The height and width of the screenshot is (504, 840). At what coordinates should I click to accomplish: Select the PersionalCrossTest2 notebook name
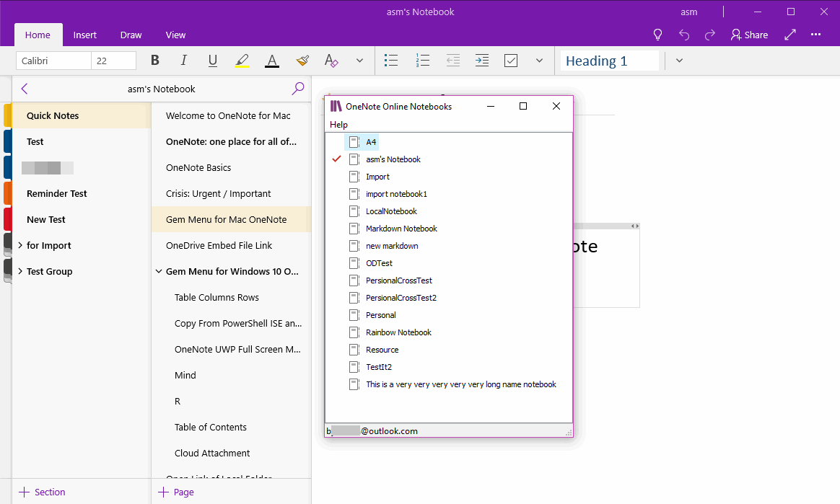click(x=401, y=298)
